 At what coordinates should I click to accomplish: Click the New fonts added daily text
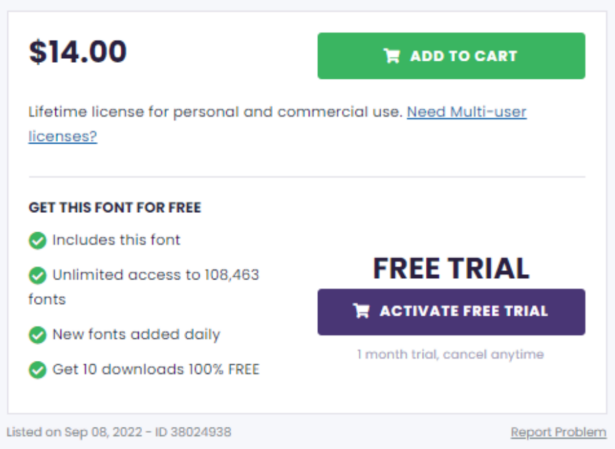tap(136, 334)
